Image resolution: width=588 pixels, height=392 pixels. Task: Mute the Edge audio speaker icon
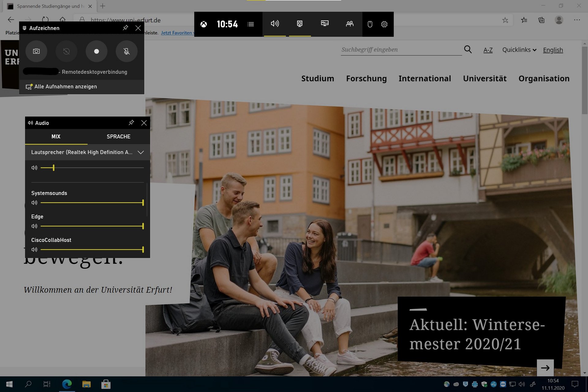pyautogui.click(x=34, y=226)
